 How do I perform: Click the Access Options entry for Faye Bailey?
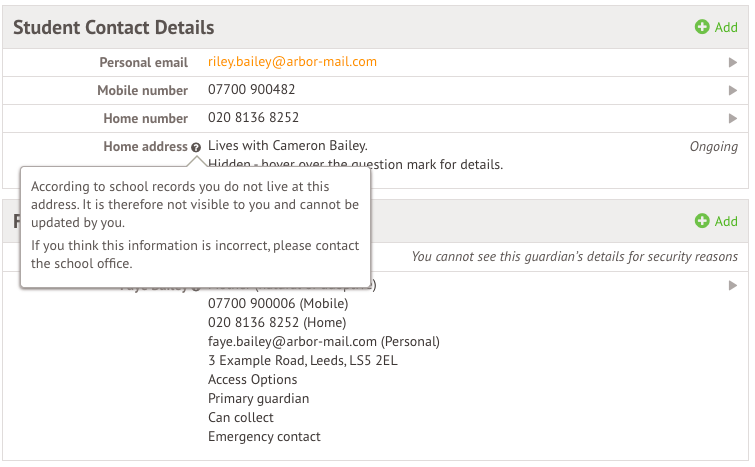(252, 380)
